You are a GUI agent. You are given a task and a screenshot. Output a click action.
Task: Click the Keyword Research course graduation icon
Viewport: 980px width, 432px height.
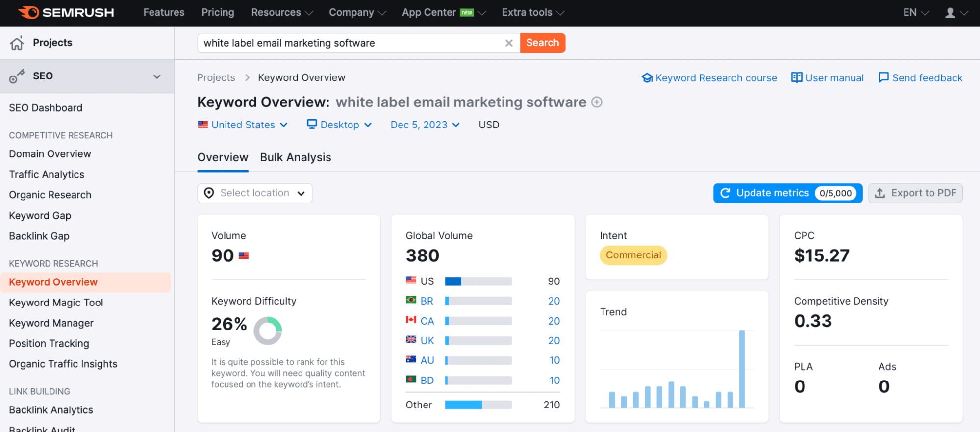(x=647, y=78)
